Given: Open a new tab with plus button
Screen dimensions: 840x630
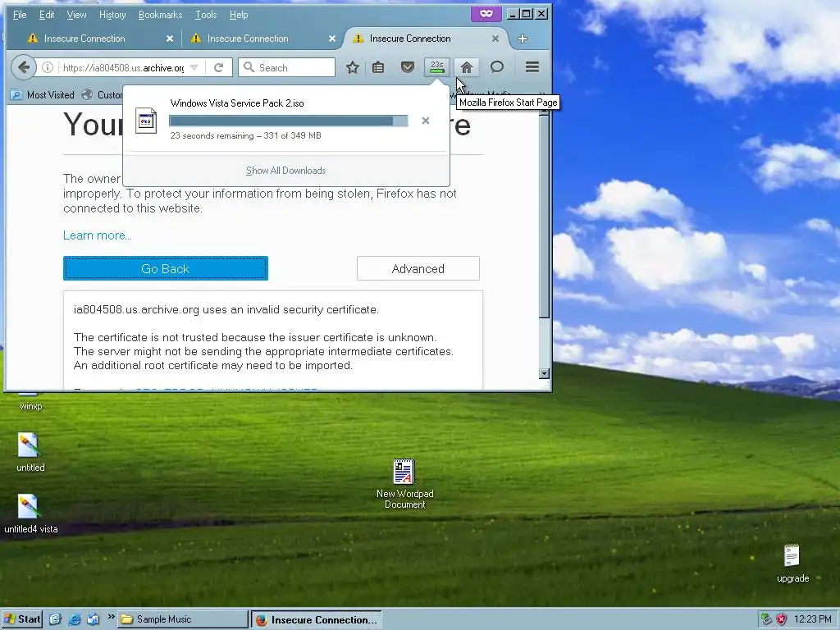Looking at the screenshot, I should click(x=523, y=39).
